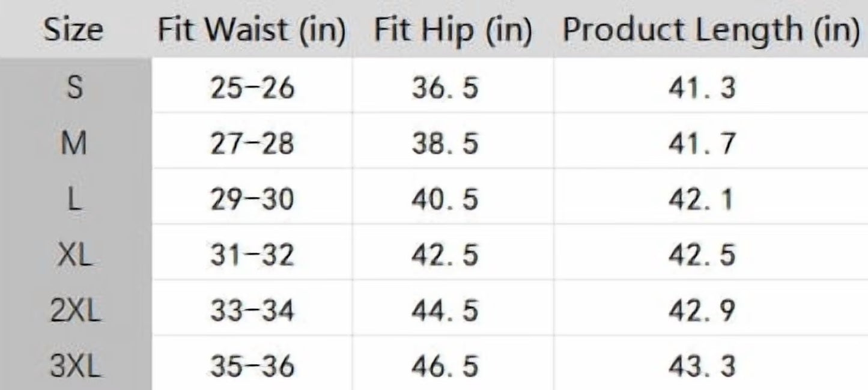Click the Size column header
The image size is (868, 390).
click(x=73, y=30)
